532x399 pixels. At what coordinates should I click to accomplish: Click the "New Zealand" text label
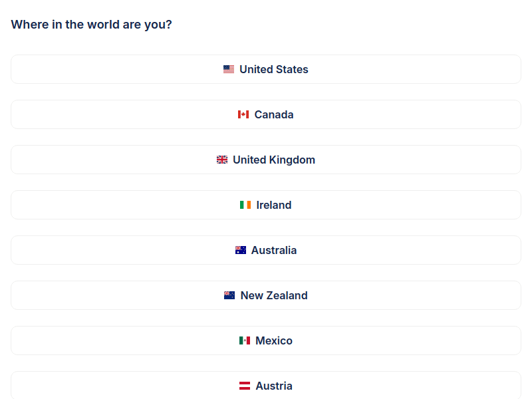coord(274,295)
